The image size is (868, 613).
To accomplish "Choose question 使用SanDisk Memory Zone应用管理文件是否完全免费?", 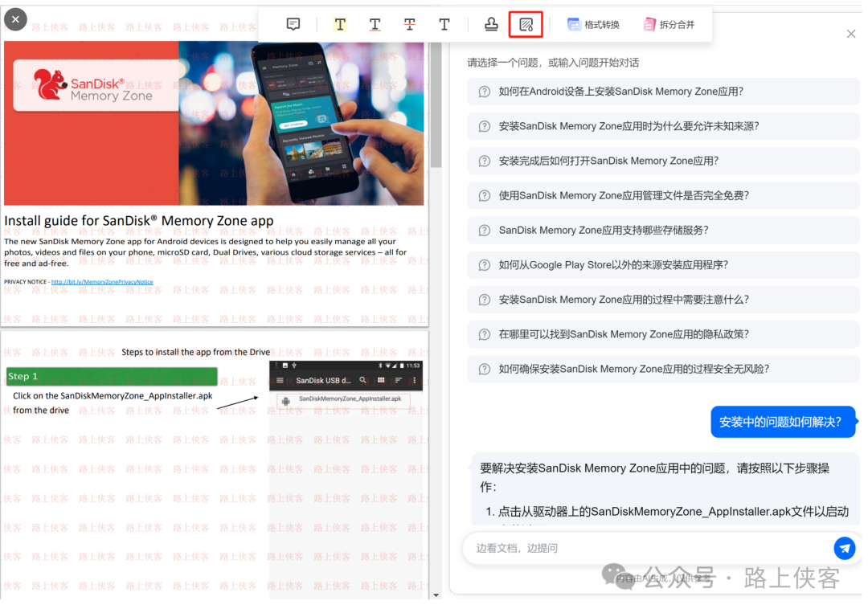I will (662, 196).
